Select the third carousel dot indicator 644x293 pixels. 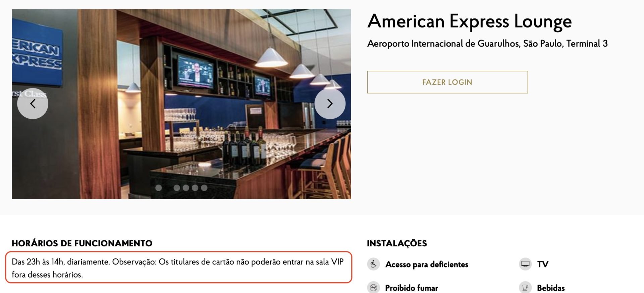[x=186, y=188]
